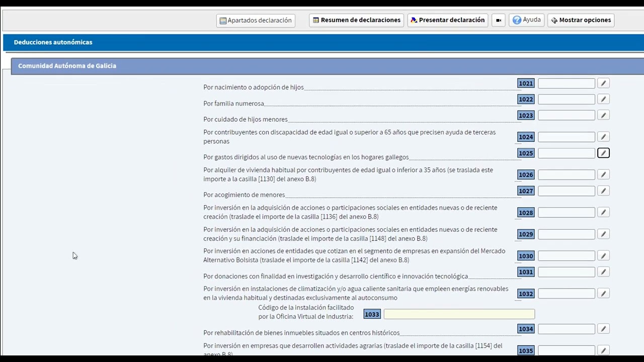This screenshot has width=644, height=362.
Task: Open Apartados declaración menu
Action: point(256,21)
